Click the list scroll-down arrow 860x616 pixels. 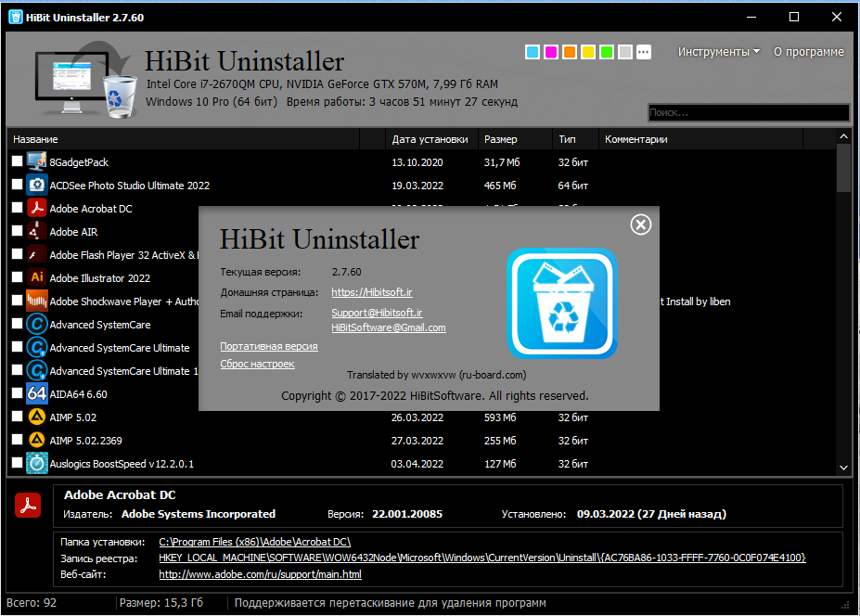[843, 468]
